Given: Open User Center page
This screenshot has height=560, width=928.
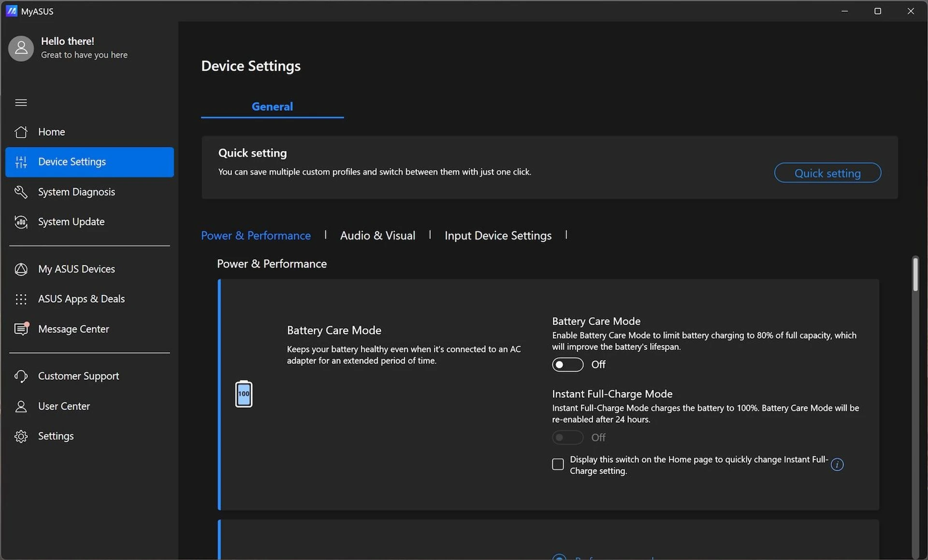Looking at the screenshot, I should click(x=89, y=406).
